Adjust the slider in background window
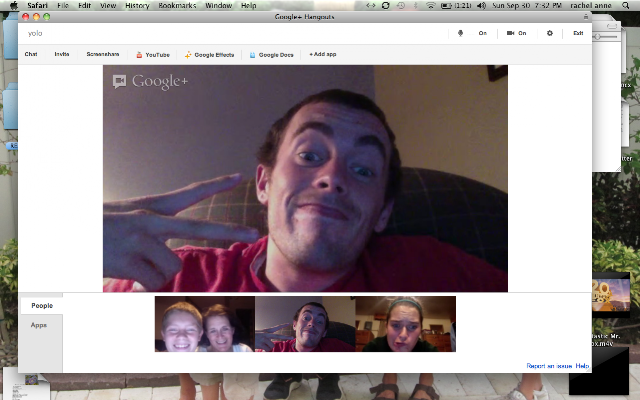This screenshot has height=400, width=640. click(597, 37)
